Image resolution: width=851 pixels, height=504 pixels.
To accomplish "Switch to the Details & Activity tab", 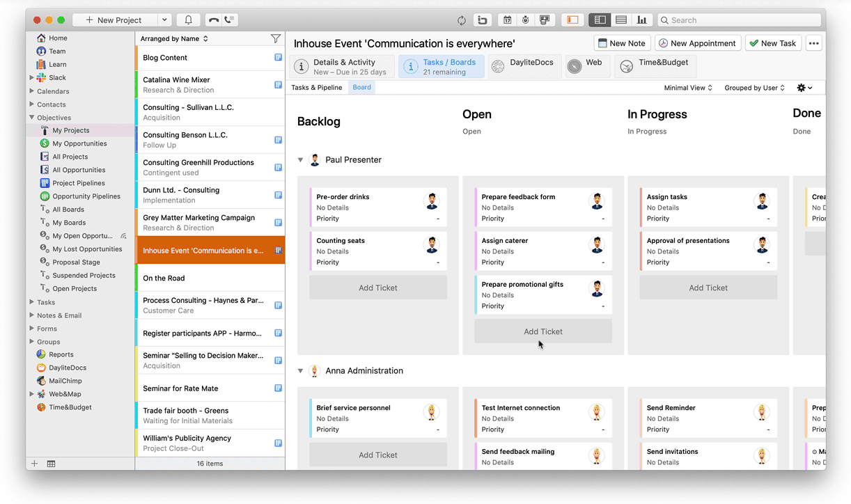I will click(342, 66).
